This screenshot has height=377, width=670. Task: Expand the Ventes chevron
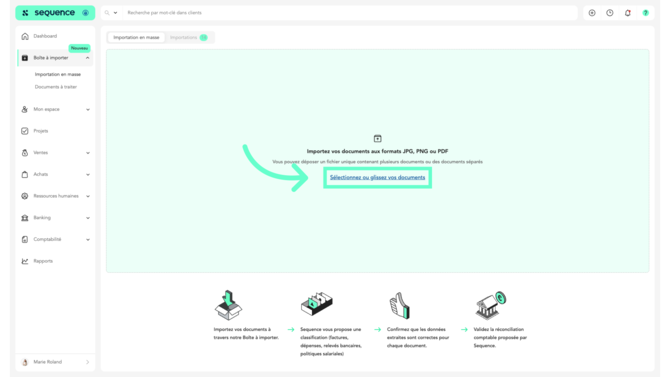[88, 153]
